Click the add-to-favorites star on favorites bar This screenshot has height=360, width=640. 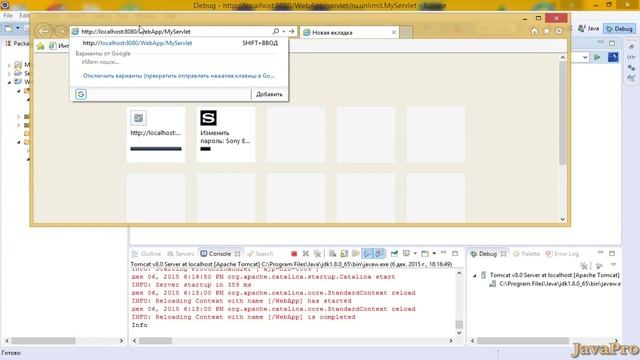40,46
